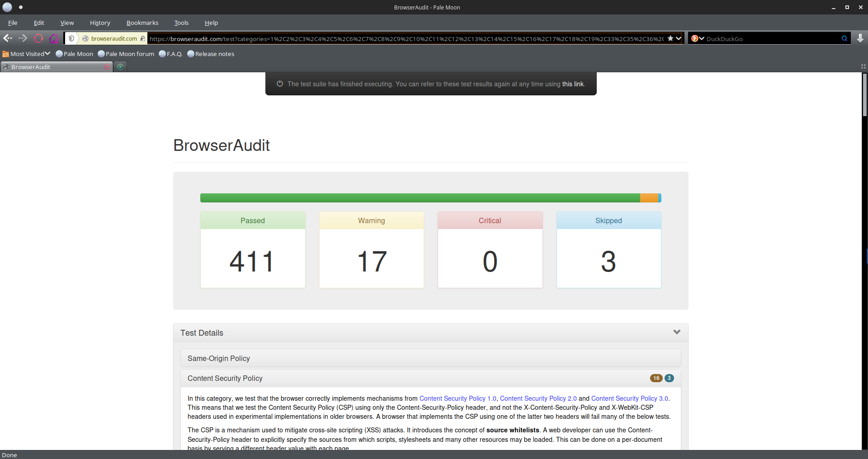Go back with the Back arrow
This screenshot has width=868, height=459.
coord(8,38)
